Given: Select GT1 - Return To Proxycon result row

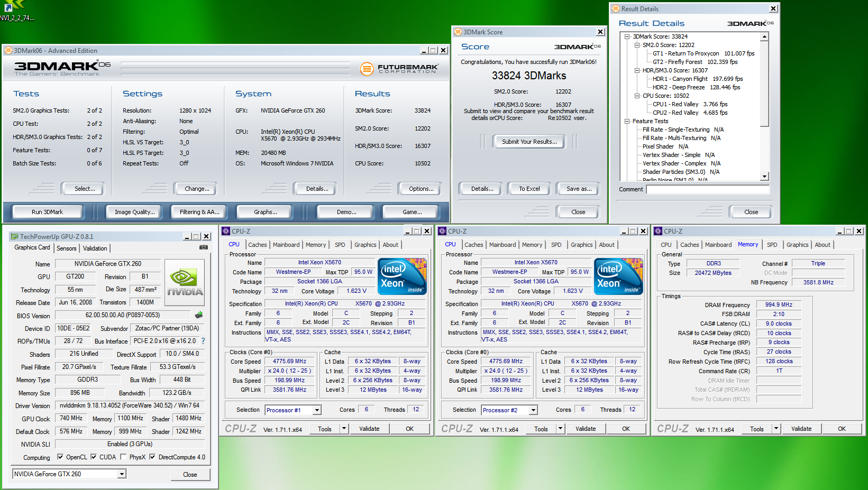Looking at the screenshot, I should pyautogui.click(x=703, y=53).
